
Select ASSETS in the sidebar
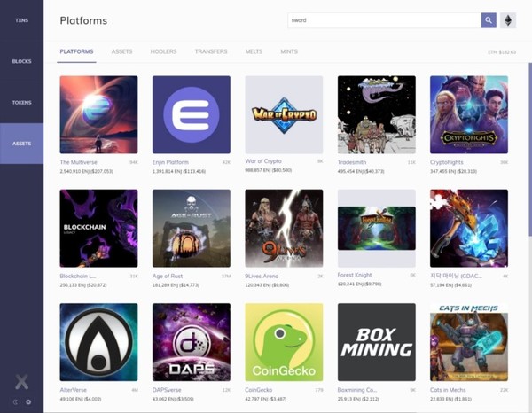point(21,144)
